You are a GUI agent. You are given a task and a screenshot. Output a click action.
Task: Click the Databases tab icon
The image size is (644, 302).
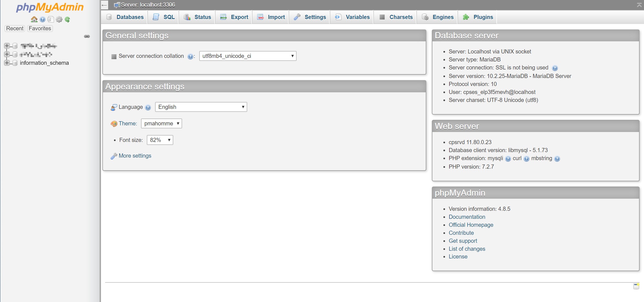[x=110, y=17]
